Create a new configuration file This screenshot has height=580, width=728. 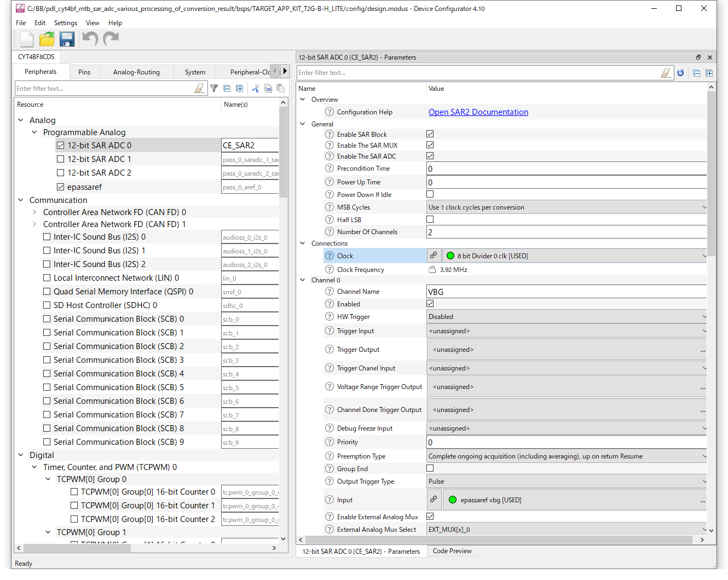click(x=27, y=39)
